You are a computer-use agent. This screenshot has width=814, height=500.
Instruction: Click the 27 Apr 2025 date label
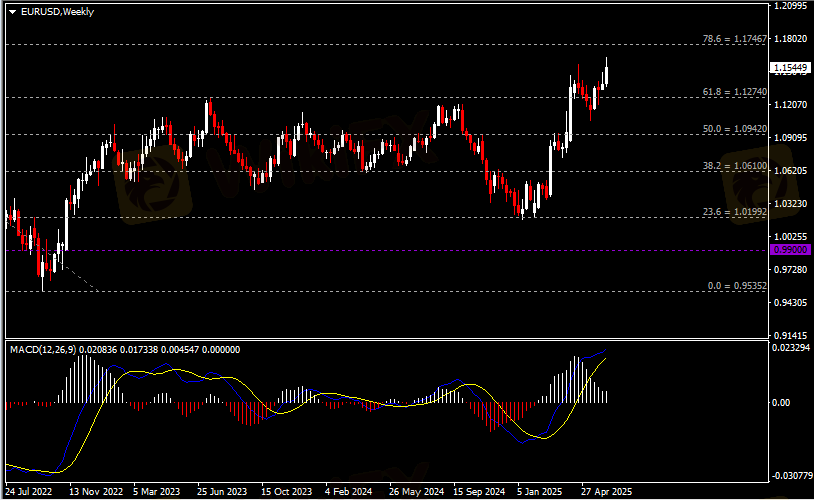(x=606, y=491)
